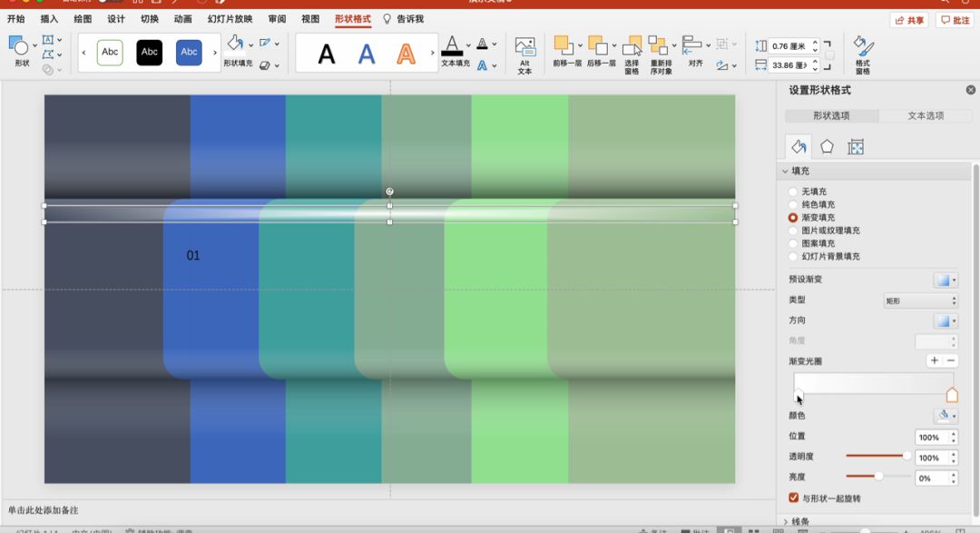Add a gradient stop with plus button

[x=935, y=360]
